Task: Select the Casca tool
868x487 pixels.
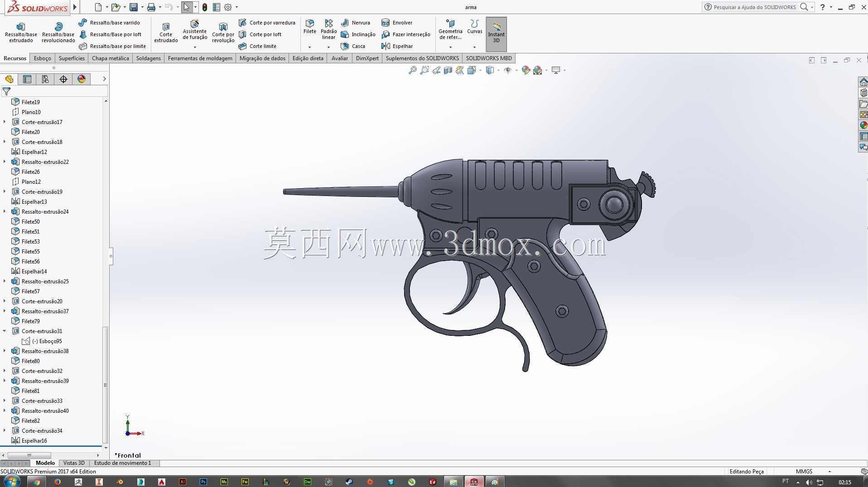Action: tap(353, 46)
